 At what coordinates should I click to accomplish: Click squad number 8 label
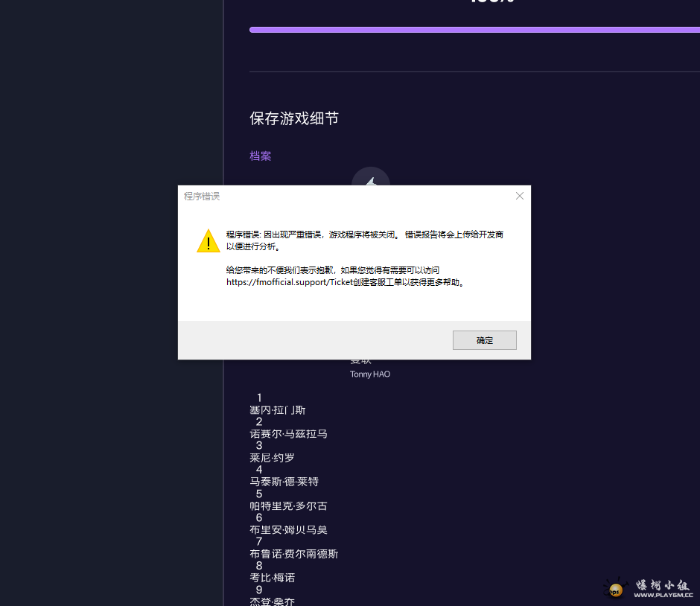[x=259, y=566]
